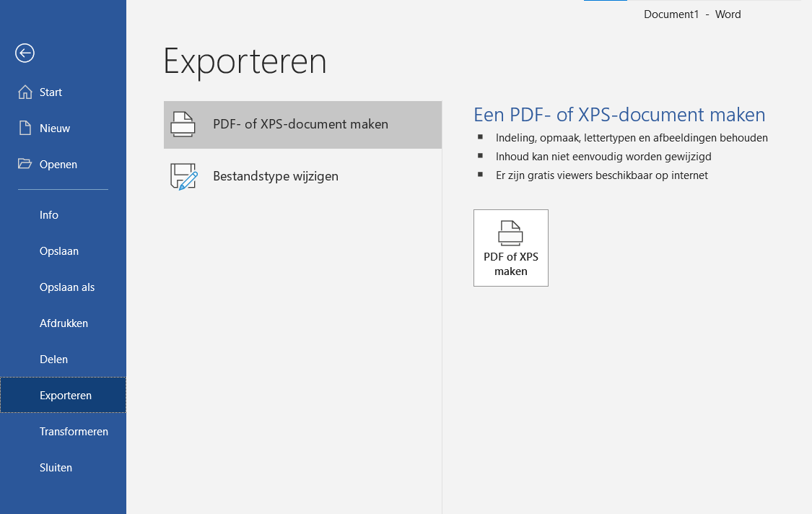Click the back arrow circle icon
The height and width of the screenshot is (514, 812).
[x=25, y=53]
